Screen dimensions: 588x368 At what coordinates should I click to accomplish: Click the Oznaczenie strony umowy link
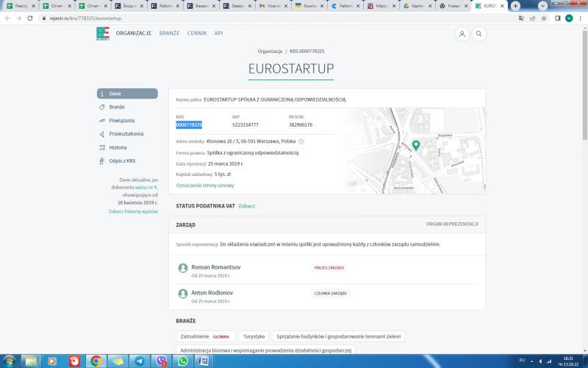click(205, 185)
